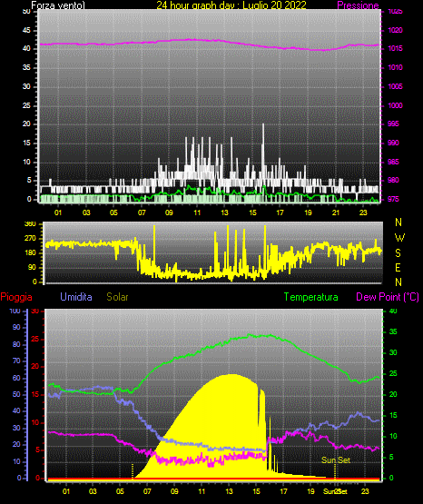Screen dimensions: 423x504
Task: Click the 'Forza vento' wind chart title
Action: [x=58, y=5]
